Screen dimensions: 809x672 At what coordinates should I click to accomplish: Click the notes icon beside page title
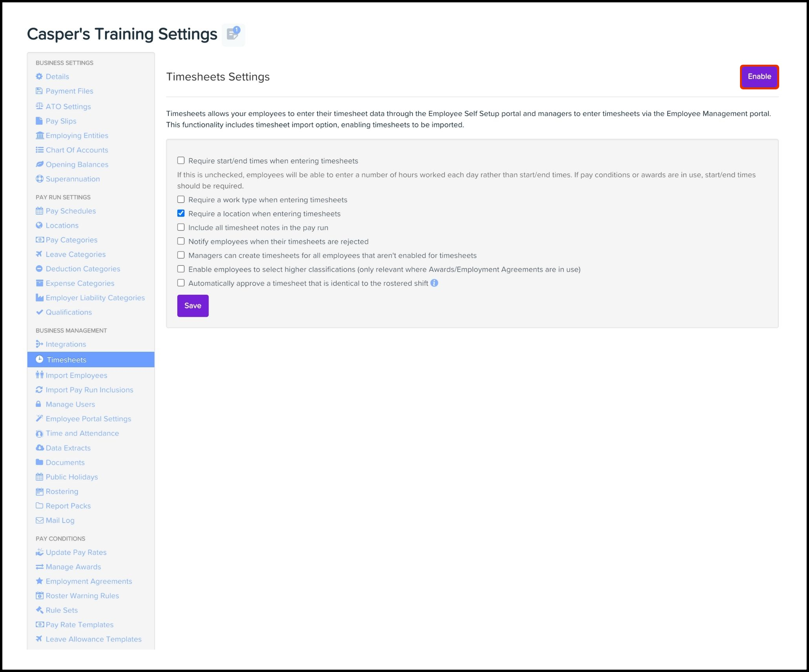233,34
